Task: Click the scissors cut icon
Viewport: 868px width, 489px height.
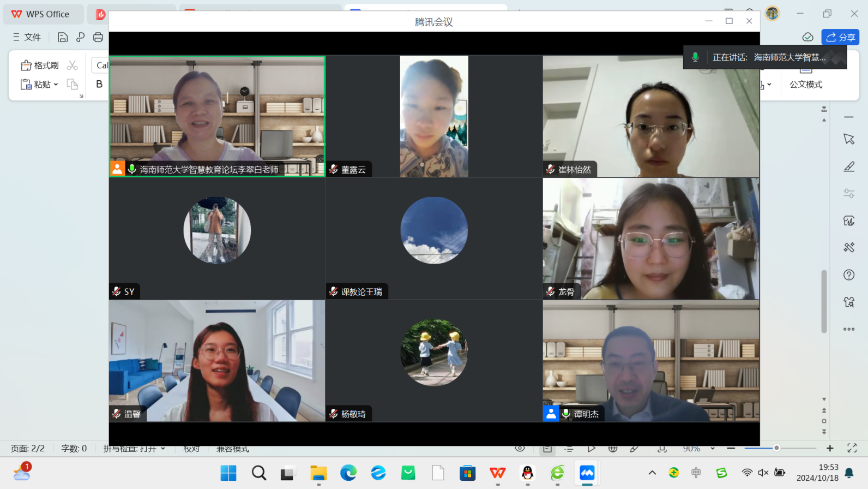Action: pos(72,65)
